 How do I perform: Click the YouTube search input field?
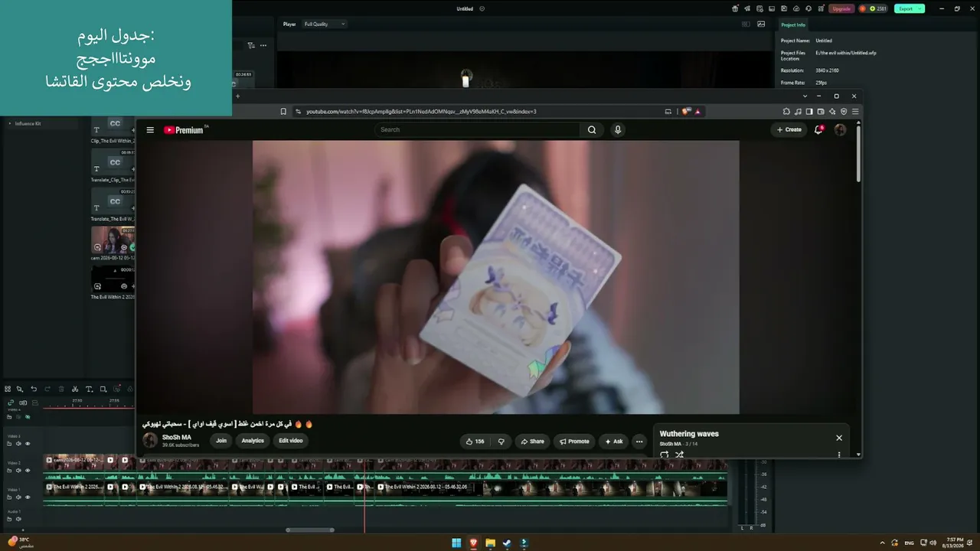click(x=478, y=130)
